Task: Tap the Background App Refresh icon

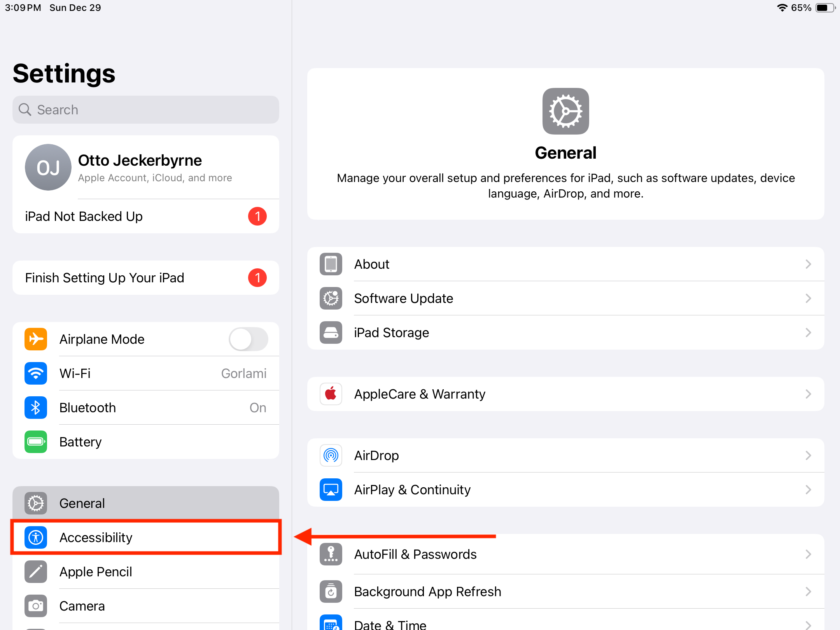Action: (331, 591)
